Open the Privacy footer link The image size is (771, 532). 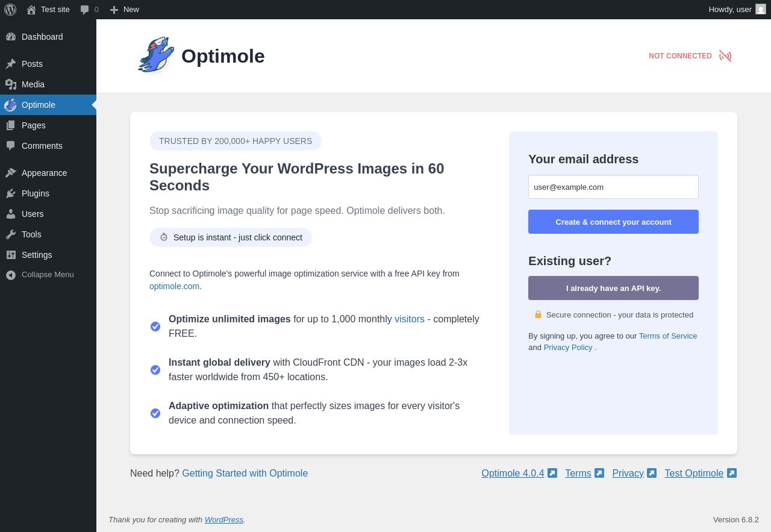coord(628,474)
